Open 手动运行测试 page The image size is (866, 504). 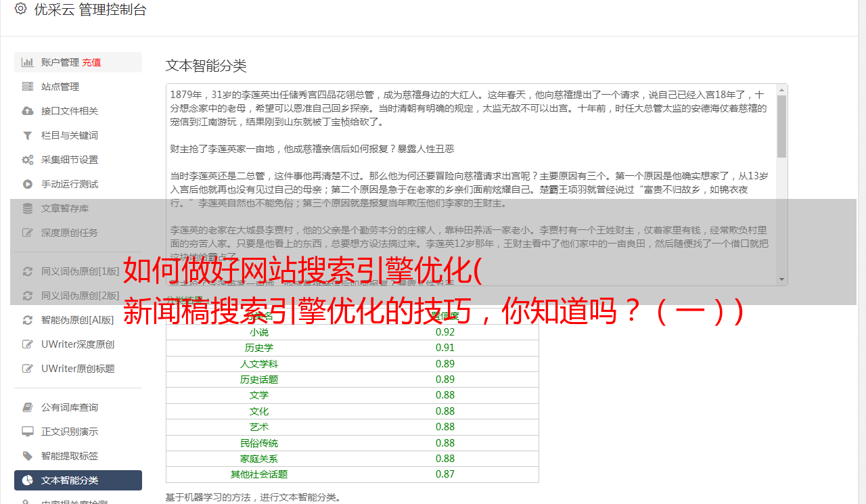coord(78,184)
